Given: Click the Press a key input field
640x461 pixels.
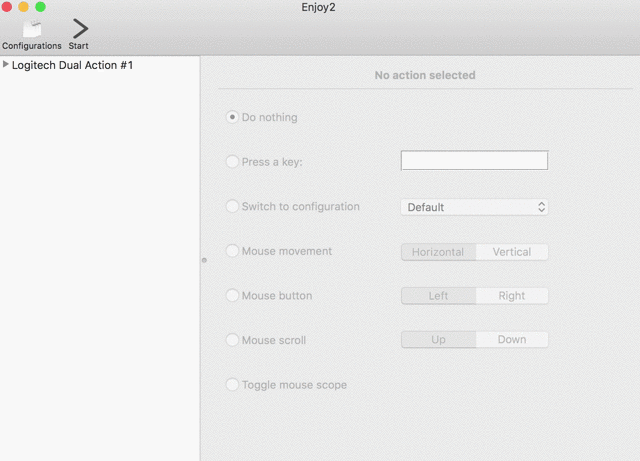Looking at the screenshot, I should (x=474, y=160).
